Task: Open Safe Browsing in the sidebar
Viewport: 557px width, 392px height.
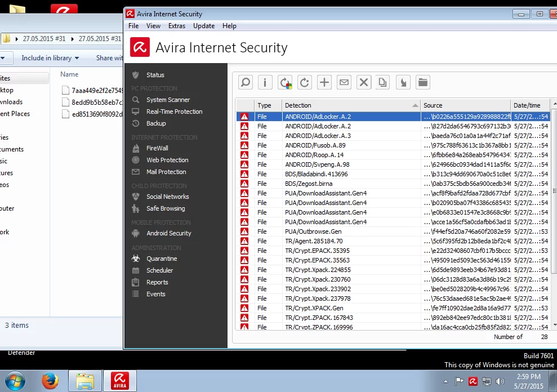Action: pyautogui.click(x=166, y=208)
